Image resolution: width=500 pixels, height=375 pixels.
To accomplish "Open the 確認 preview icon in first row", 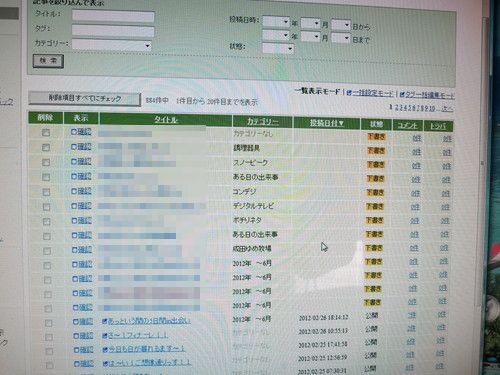I will 74,132.
